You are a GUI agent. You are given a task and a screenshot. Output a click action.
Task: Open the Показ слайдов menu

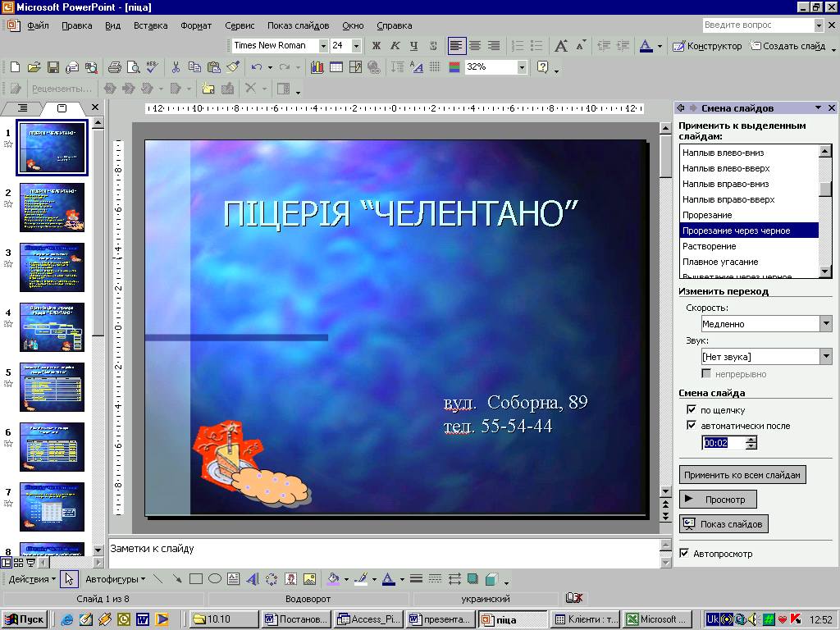click(x=298, y=25)
